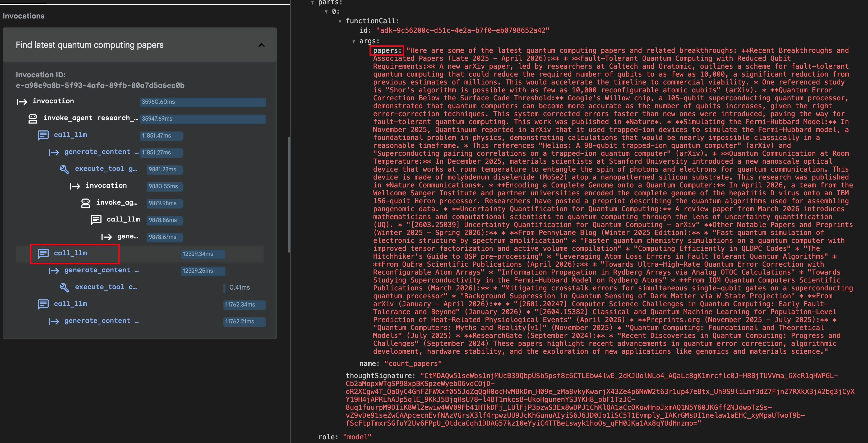Image resolution: width=868 pixels, height=443 pixels.
Task: Click the papers key in args
Action: [x=386, y=50]
